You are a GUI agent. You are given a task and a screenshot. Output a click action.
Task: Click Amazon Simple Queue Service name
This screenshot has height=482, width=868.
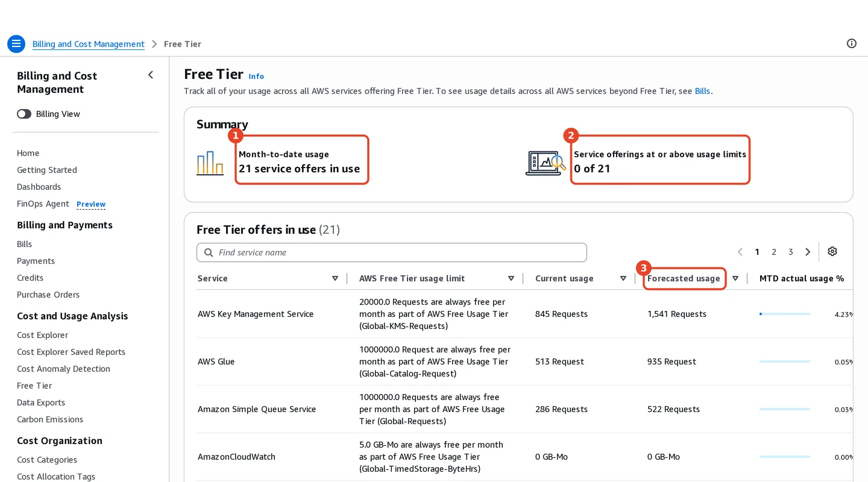[257, 409]
